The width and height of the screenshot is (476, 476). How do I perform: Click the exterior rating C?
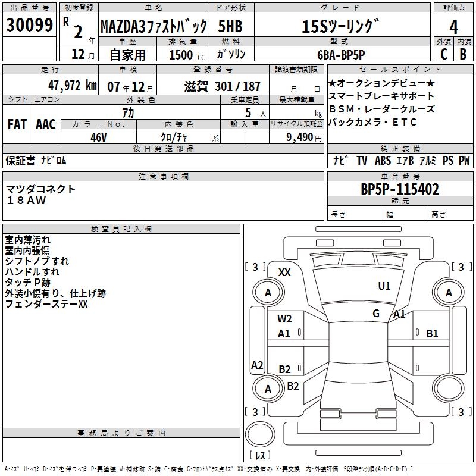444,54
